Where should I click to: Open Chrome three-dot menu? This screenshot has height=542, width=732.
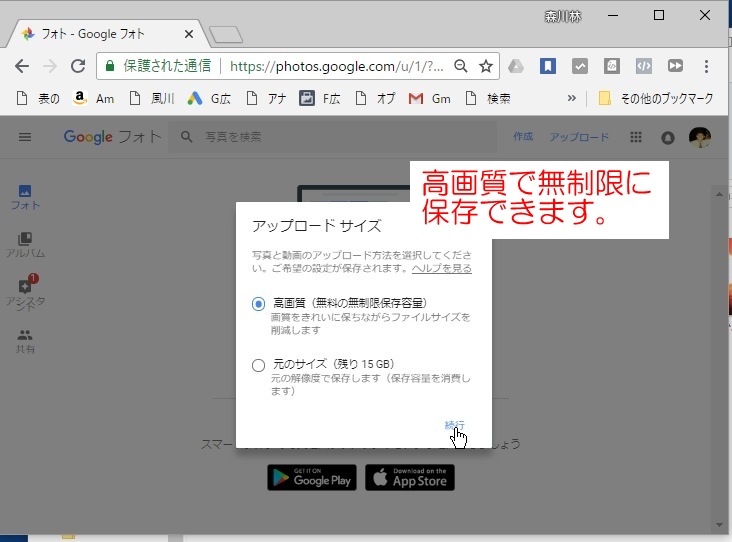tap(706, 66)
